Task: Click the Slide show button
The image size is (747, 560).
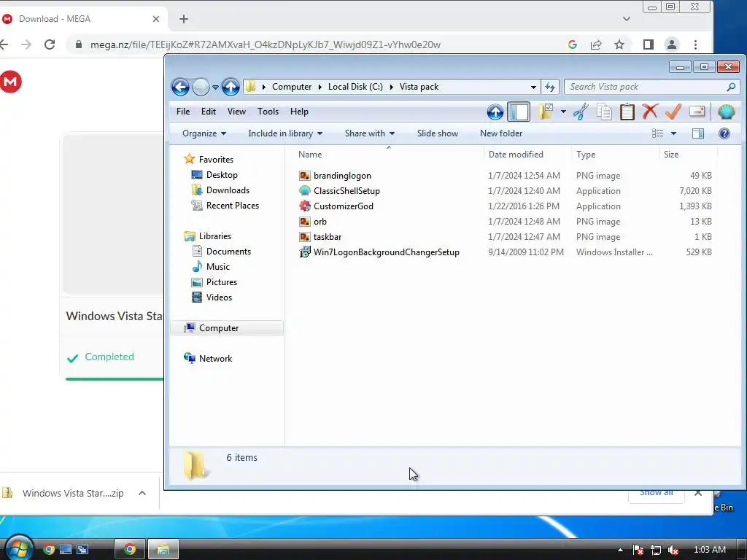Action: [438, 133]
